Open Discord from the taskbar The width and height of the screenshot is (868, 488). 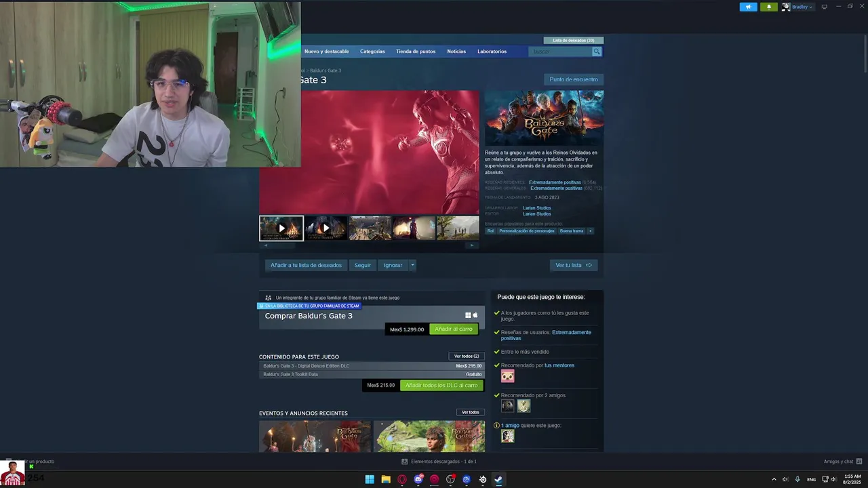coord(418,479)
